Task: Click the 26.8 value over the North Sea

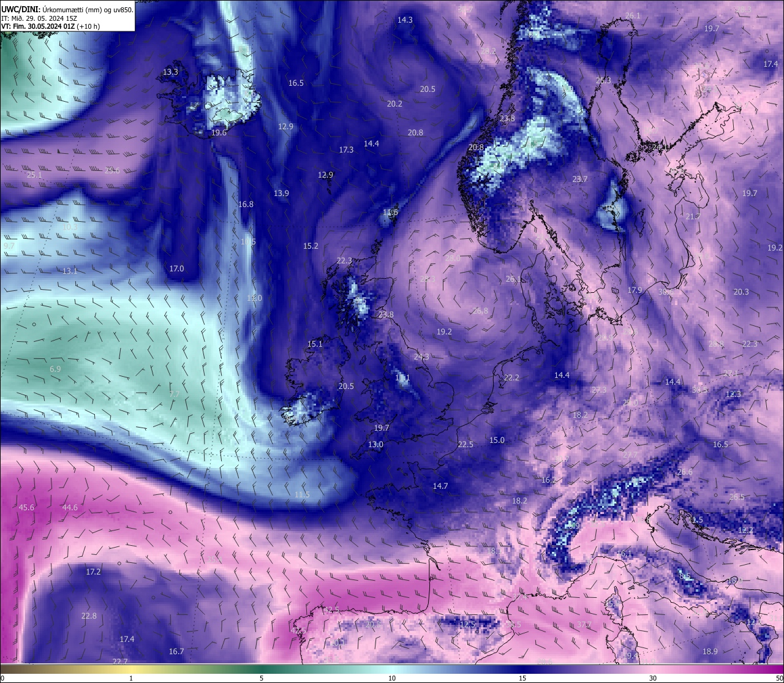Action: [x=480, y=311]
